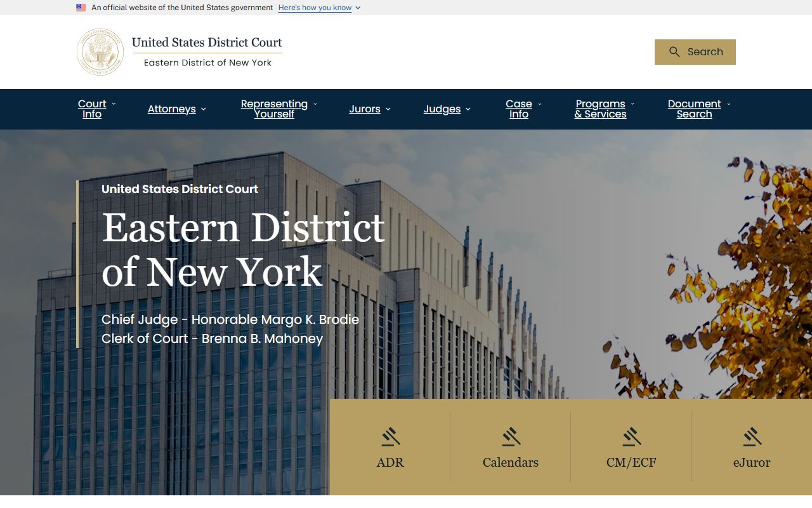Open the Case Info menu

pos(519,109)
